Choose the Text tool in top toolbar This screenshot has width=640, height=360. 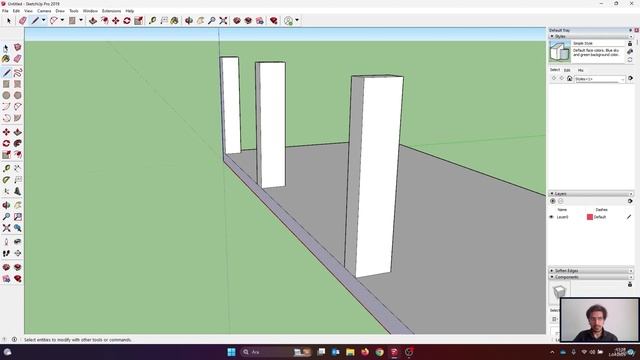pyautogui.click(x=164, y=20)
